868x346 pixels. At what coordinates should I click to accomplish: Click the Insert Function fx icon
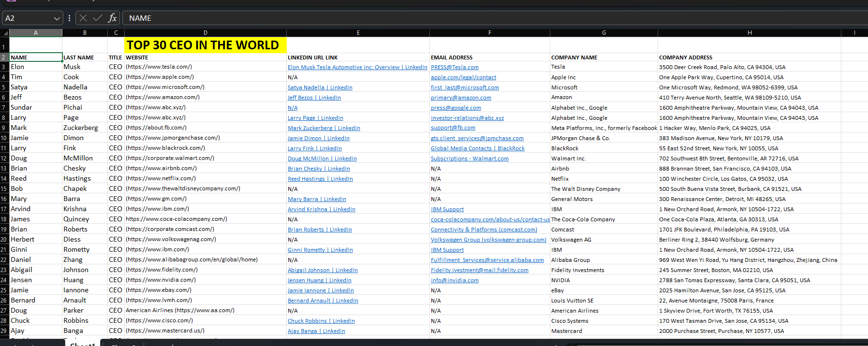tap(113, 18)
